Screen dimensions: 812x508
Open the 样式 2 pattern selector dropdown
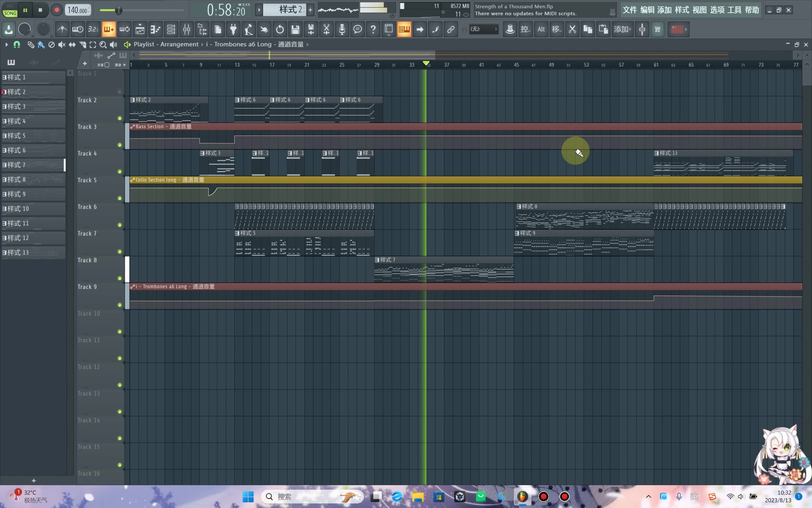pyautogui.click(x=285, y=10)
